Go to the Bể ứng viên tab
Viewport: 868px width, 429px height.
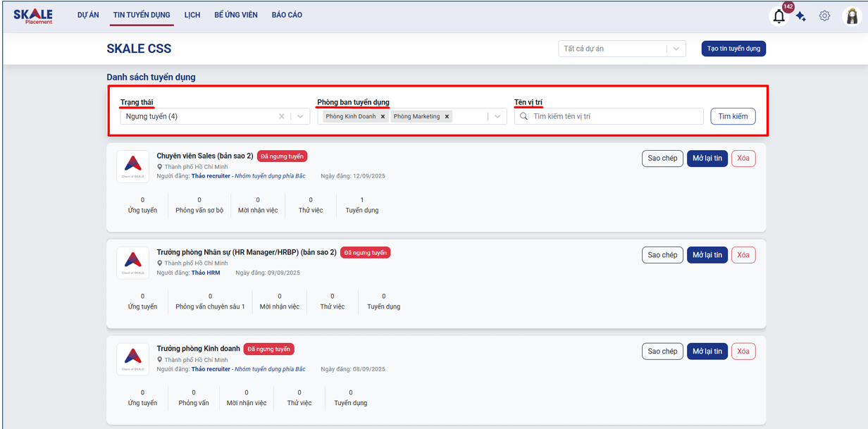point(236,15)
